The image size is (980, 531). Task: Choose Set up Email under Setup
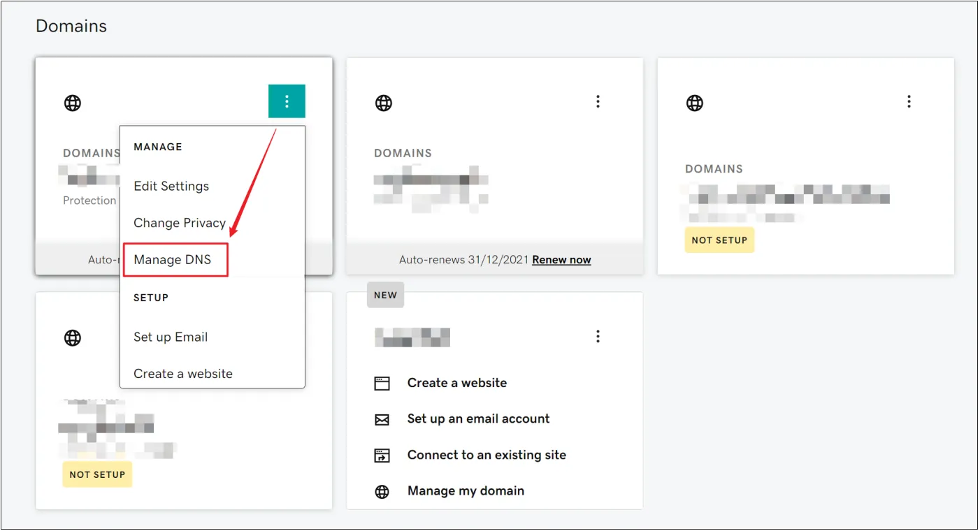[171, 337]
